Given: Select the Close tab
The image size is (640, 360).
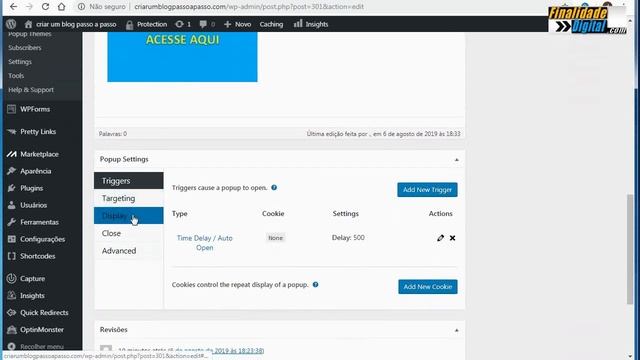Looking at the screenshot, I should [x=129, y=233].
